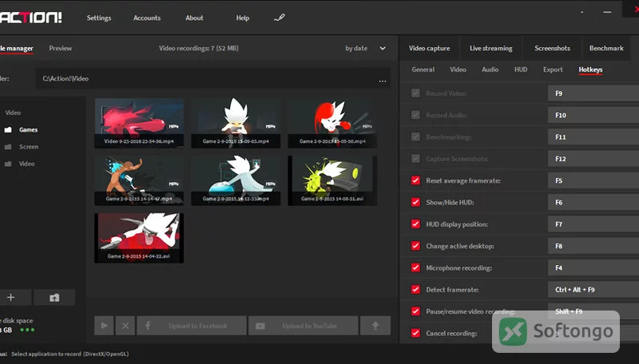639x364 pixels.
Task: Click the F12 screenshots hotkey field
Action: tap(593, 159)
